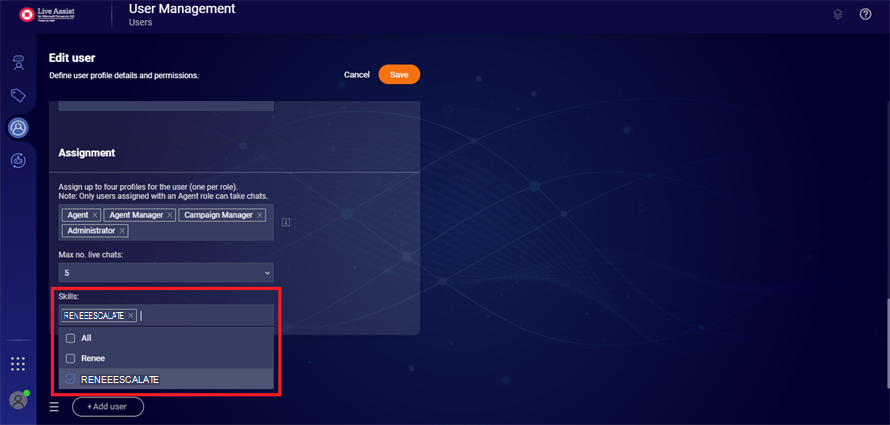The image size is (890, 425).
Task: Save the edited user
Action: (x=399, y=75)
